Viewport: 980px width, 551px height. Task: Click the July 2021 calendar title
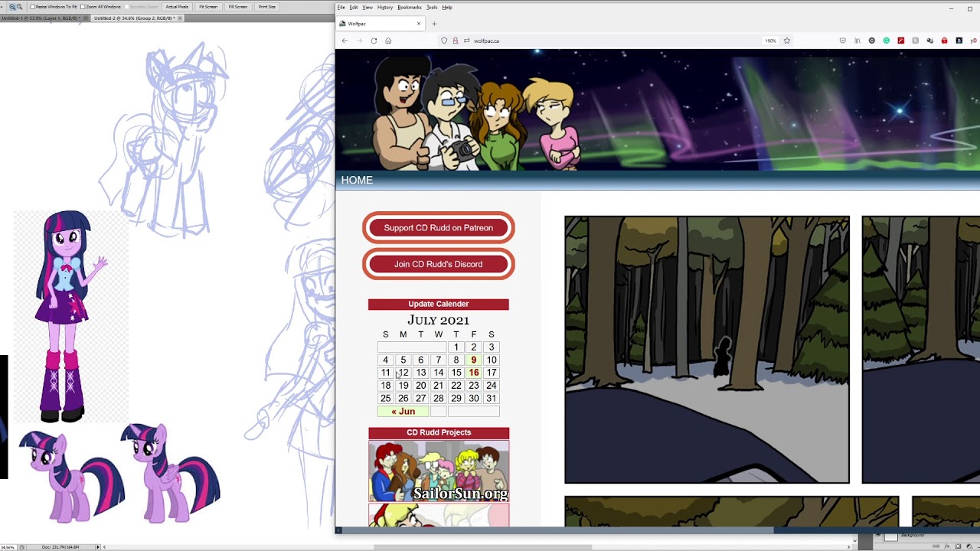tap(439, 320)
